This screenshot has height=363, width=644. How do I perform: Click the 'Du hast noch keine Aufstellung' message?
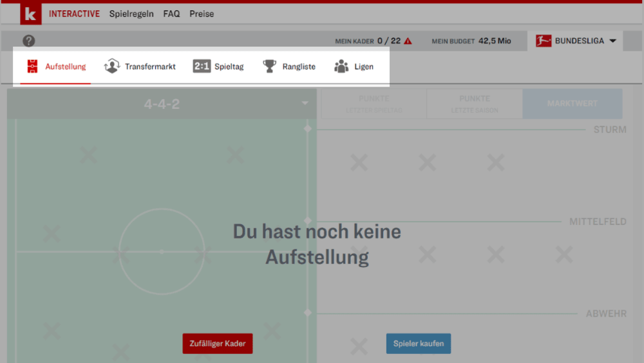317,244
